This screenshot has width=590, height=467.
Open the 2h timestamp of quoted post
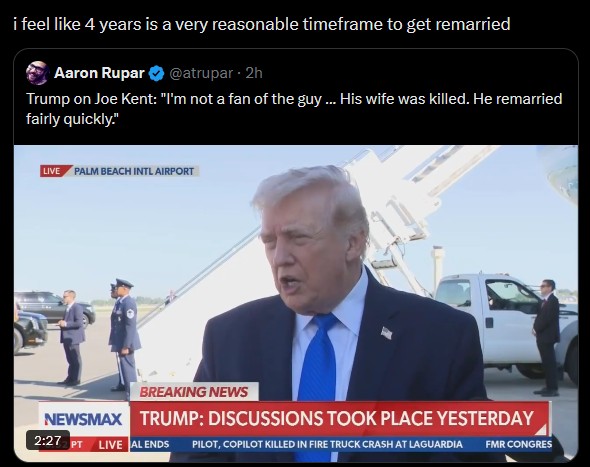point(254,73)
